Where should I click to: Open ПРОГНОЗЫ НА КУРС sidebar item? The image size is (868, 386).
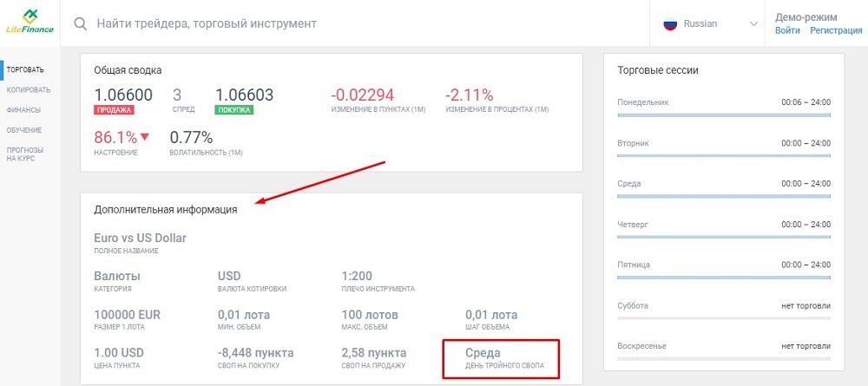pyautogui.click(x=25, y=154)
